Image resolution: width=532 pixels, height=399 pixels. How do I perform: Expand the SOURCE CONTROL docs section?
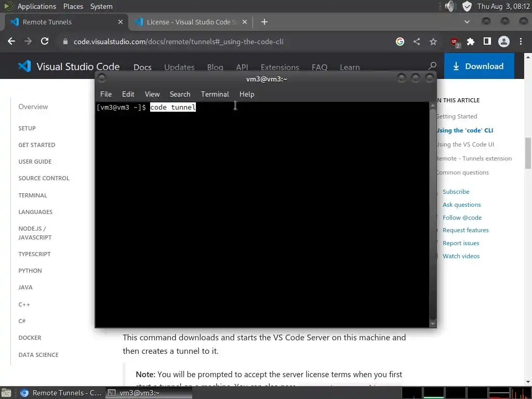[44, 178]
